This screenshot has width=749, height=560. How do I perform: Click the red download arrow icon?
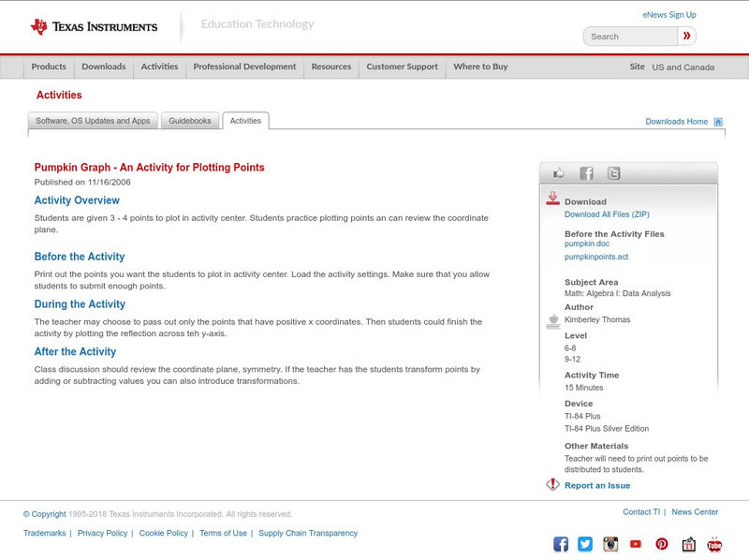point(552,199)
